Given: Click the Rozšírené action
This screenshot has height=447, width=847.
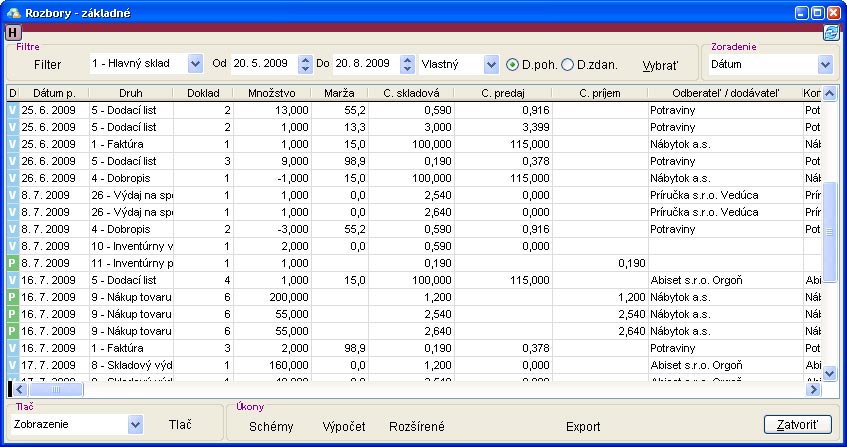Looking at the screenshot, I should pos(417,426).
